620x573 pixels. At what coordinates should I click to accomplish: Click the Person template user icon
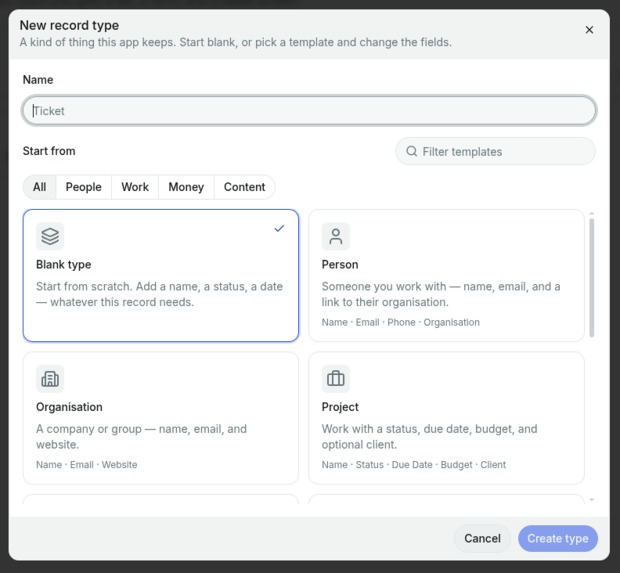pos(336,236)
